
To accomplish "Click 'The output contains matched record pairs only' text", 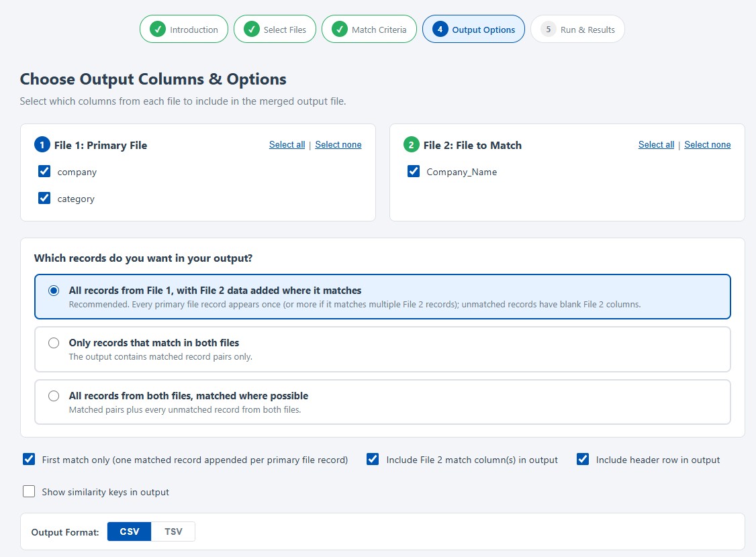I will [x=160, y=356].
